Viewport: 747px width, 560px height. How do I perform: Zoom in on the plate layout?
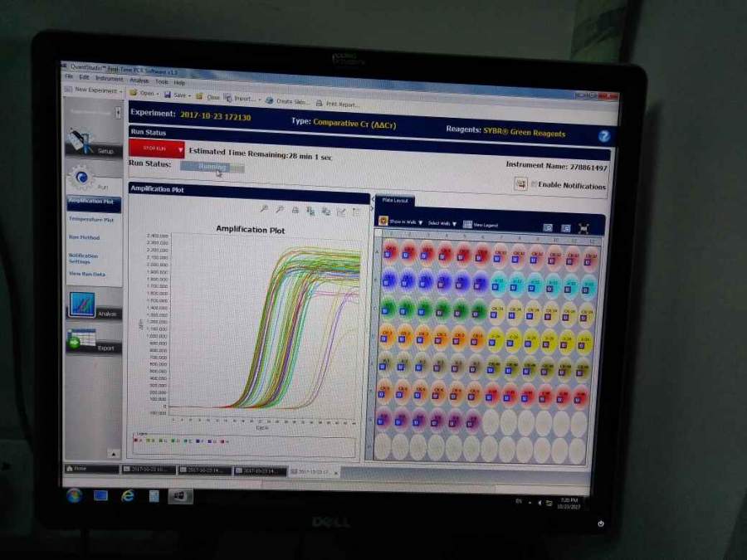[548, 228]
